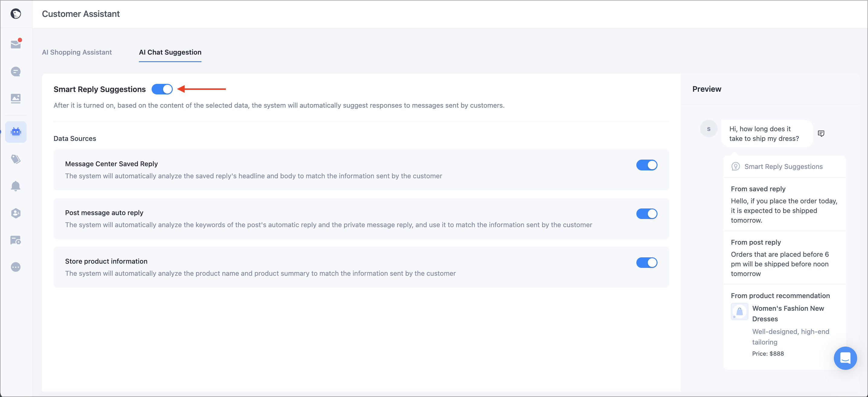This screenshot has height=397, width=868.
Task: Switch to AI Shopping Assistant tab
Action: point(77,52)
